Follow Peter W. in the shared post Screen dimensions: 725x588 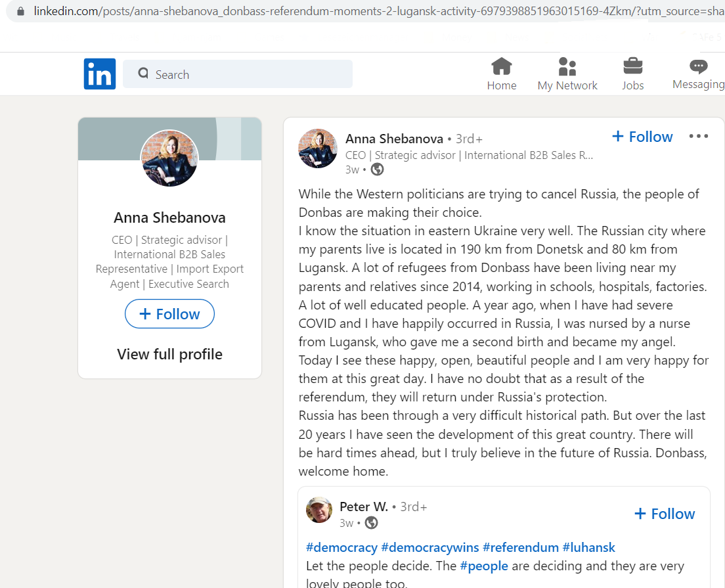click(665, 514)
